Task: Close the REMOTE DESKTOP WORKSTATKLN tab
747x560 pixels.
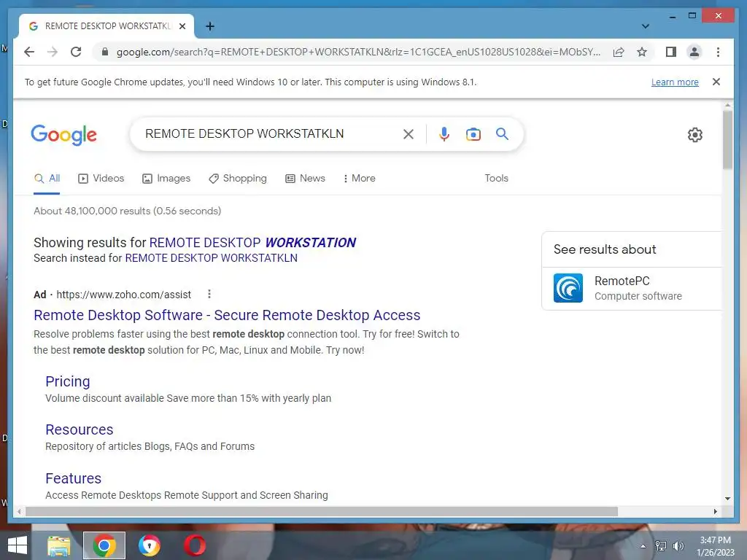Action: pyautogui.click(x=182, y=26)
